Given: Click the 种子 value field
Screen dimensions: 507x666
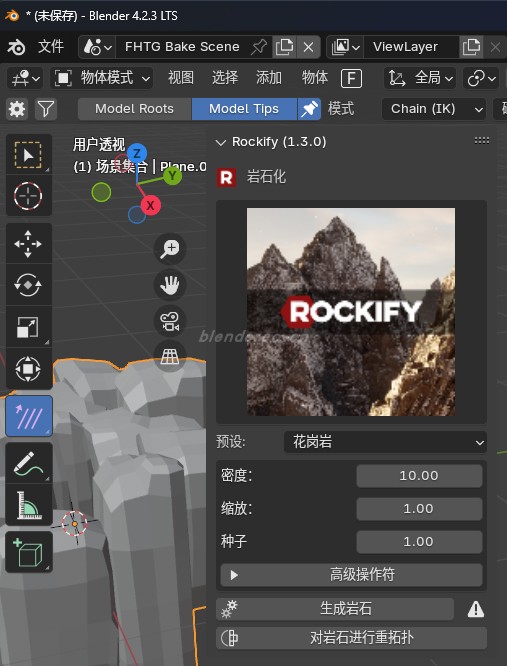Looking at the screenshot, I should coord(419,542).
